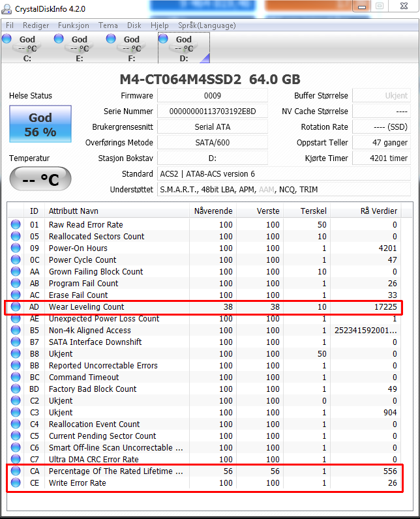Click the God 56 % health status button
This screenshot has height=519, width=420.
(x=40, y=124)
